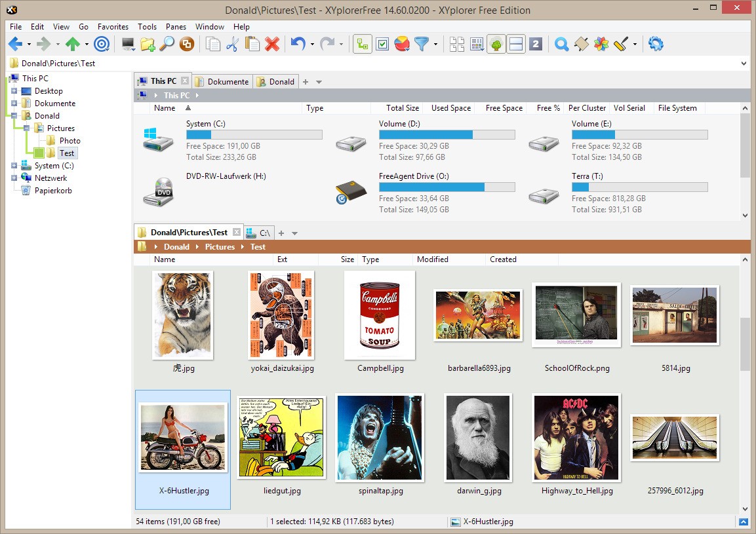Image resolution: width=756 pixels, height=534 pixels.
Task: Click the yellow paint roller icon
Action: (x=621, y=45)
